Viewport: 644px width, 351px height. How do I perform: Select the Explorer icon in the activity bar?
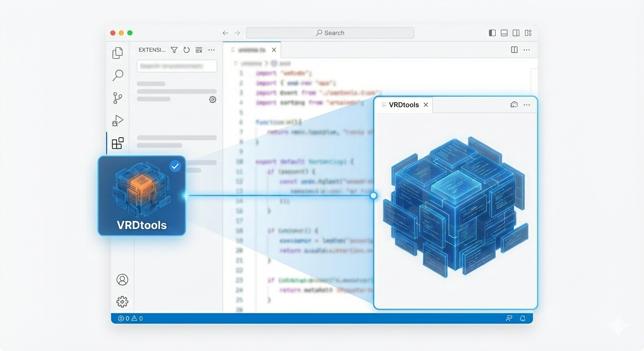[x=118, y=53]
